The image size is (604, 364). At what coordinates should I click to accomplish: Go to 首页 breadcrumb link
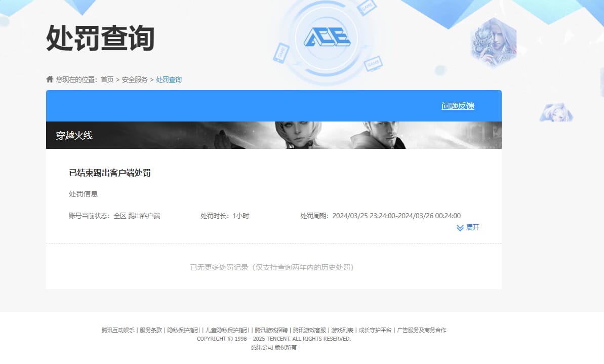107,79
